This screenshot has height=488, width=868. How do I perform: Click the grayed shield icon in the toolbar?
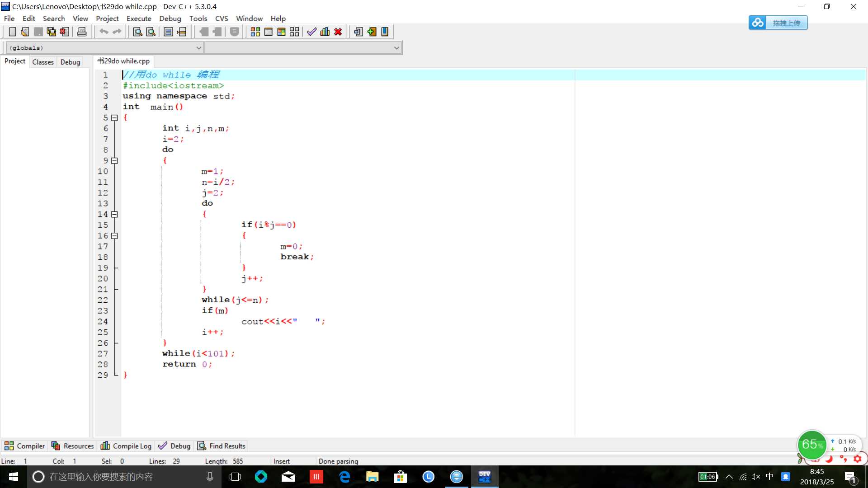234,32
